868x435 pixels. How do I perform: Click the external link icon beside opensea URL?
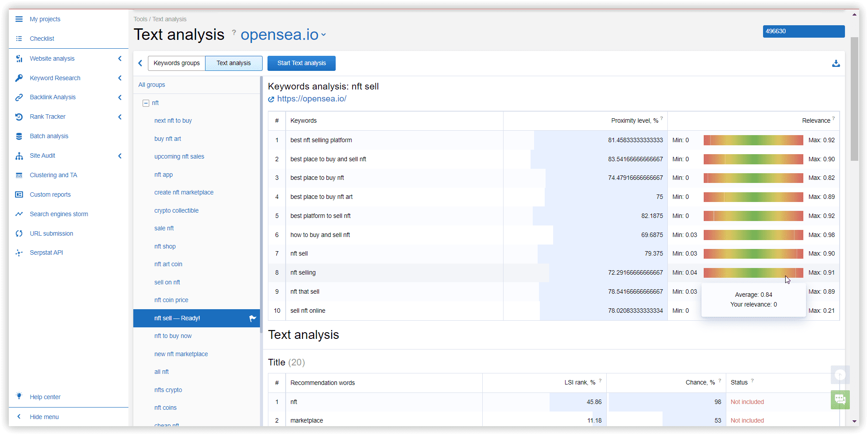271,99
